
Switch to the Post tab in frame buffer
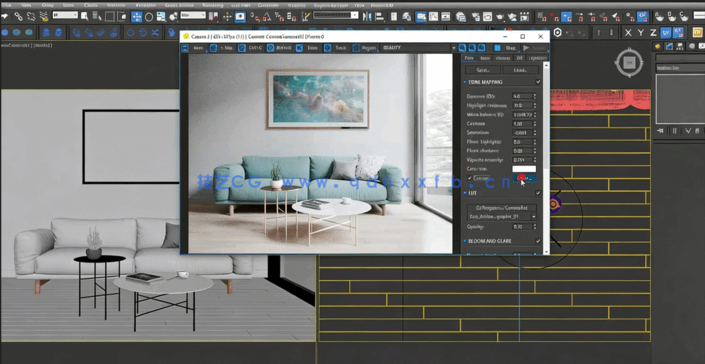tap(469, 58)
